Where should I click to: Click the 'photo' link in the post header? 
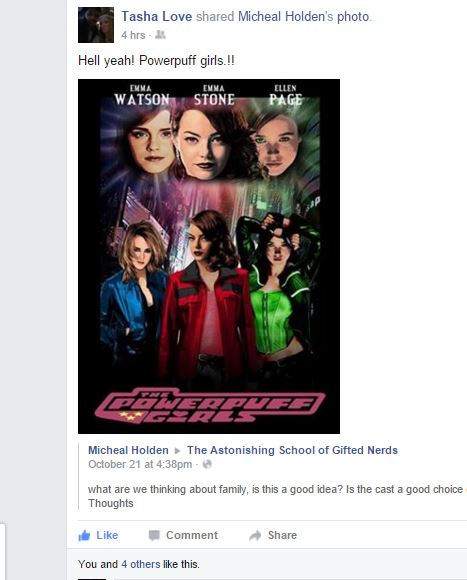(353, 16)
